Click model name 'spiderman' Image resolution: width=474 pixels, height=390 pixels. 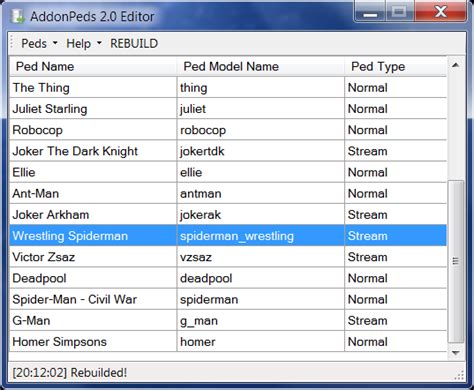click(x=209, y=299)
